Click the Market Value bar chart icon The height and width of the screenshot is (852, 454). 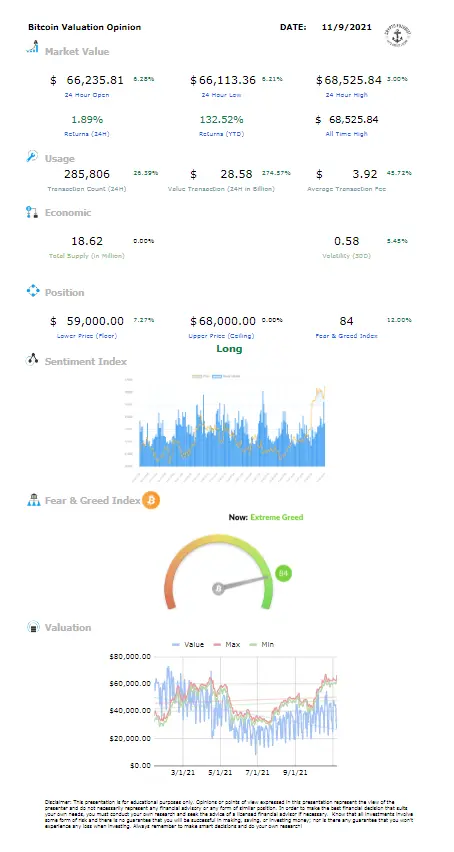coord(33,48)
